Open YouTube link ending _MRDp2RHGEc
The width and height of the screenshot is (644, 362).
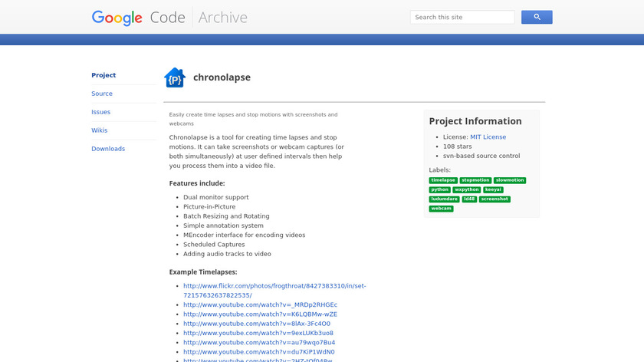260,305
